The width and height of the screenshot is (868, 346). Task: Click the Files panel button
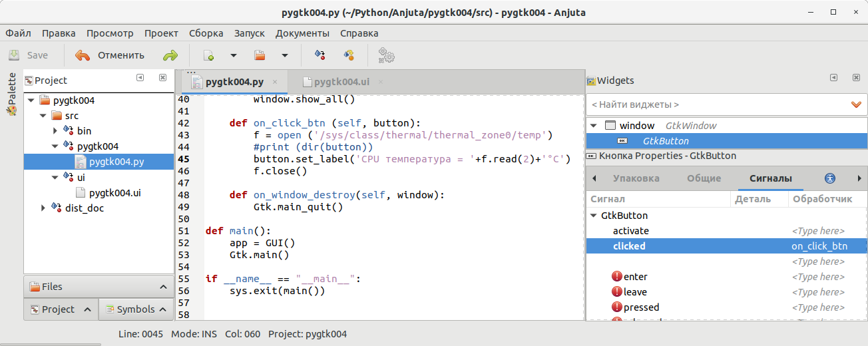coord(99,287)
